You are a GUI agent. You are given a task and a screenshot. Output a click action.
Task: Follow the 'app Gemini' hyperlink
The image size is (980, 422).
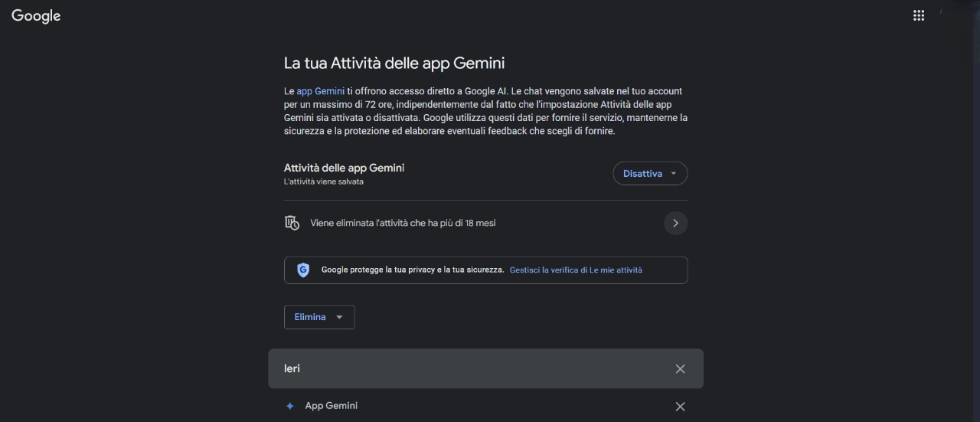pos(321,91)
